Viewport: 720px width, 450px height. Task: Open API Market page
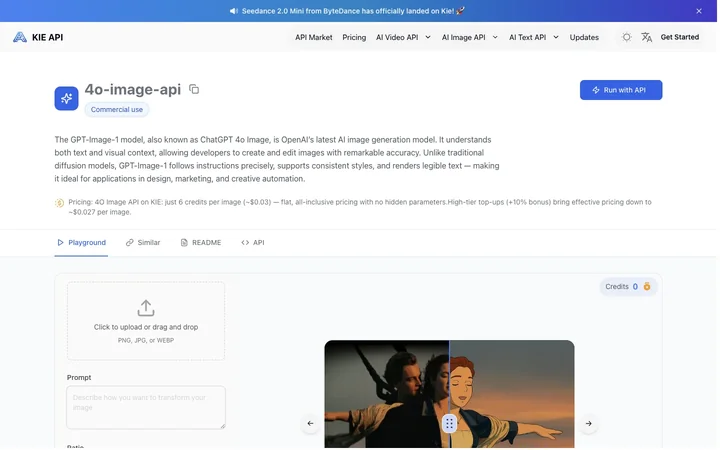[x=314, y=37]
